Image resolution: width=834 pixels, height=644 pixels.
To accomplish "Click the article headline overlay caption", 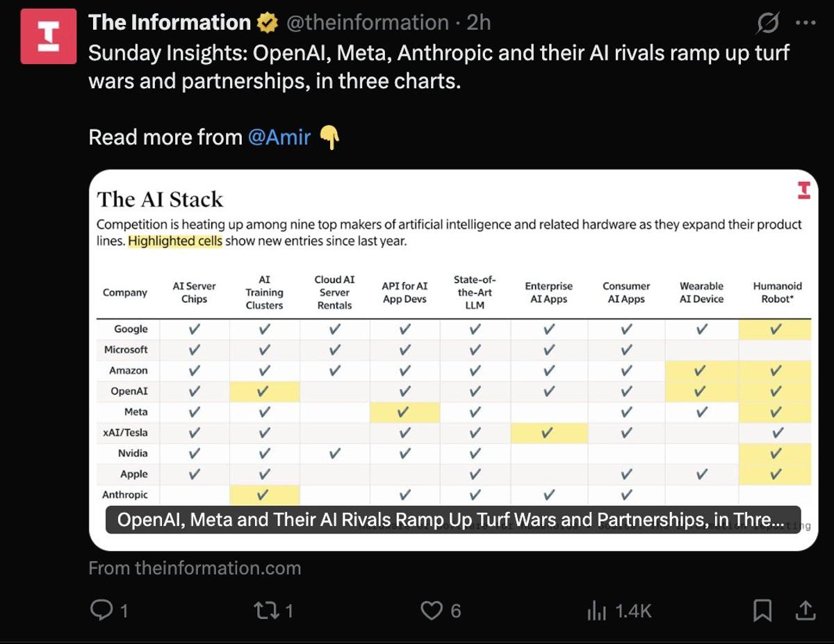I will click(x=452, y=520).
